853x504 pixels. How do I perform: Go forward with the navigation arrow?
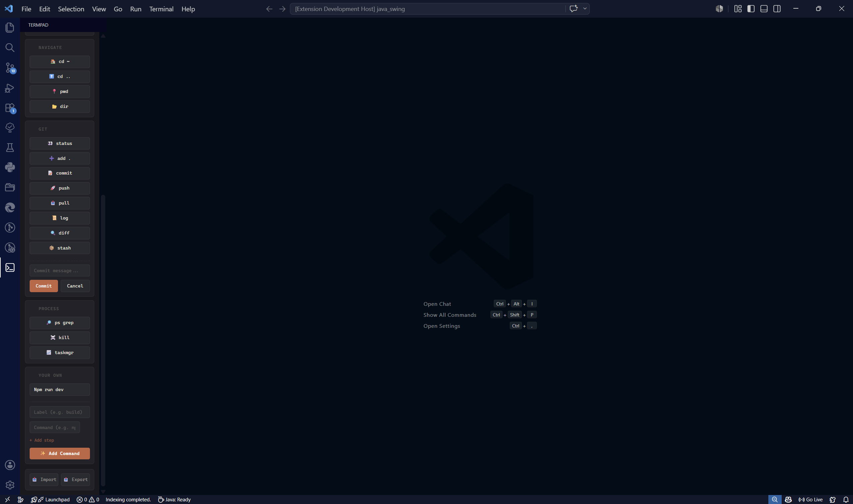point(282,9)
